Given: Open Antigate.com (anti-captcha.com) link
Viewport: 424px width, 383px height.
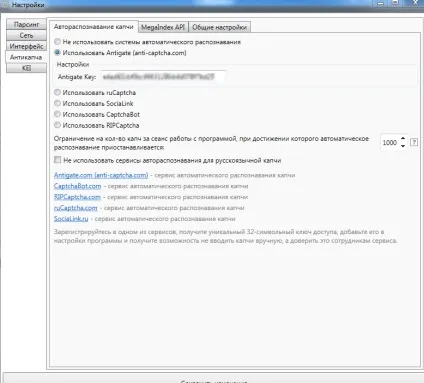Looking at the screenshot, I should pyautogui.click(x=101, y=175).
